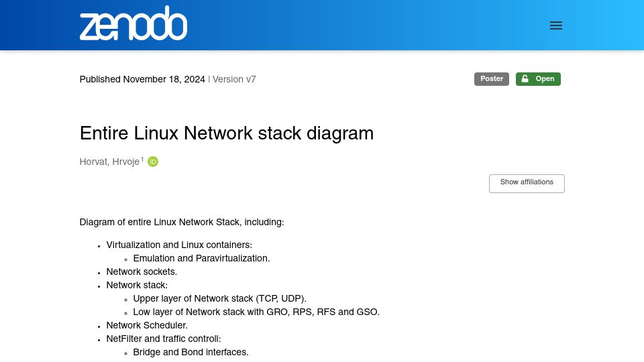Click list item 'Network sockets.'
The width and height of the screenshot is (644, 362).
[x=142, y=271]
